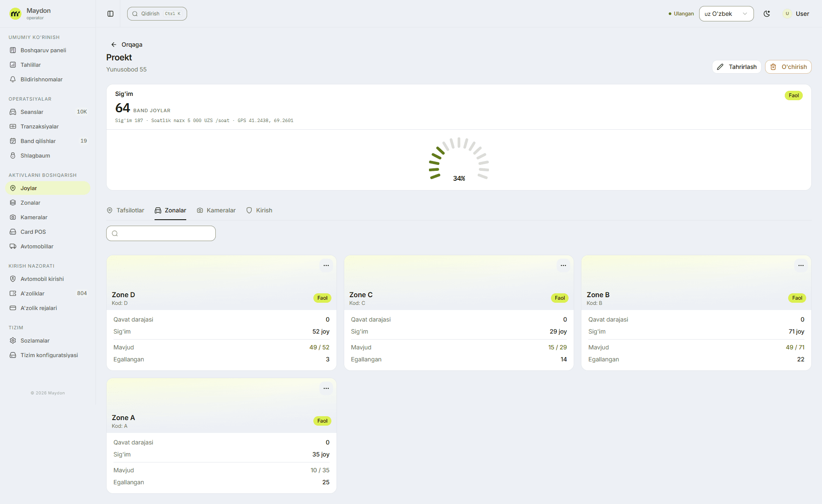Screen dimensions: 822x504
Task: Open Zone B more options menu
Action: pos(801,265)
